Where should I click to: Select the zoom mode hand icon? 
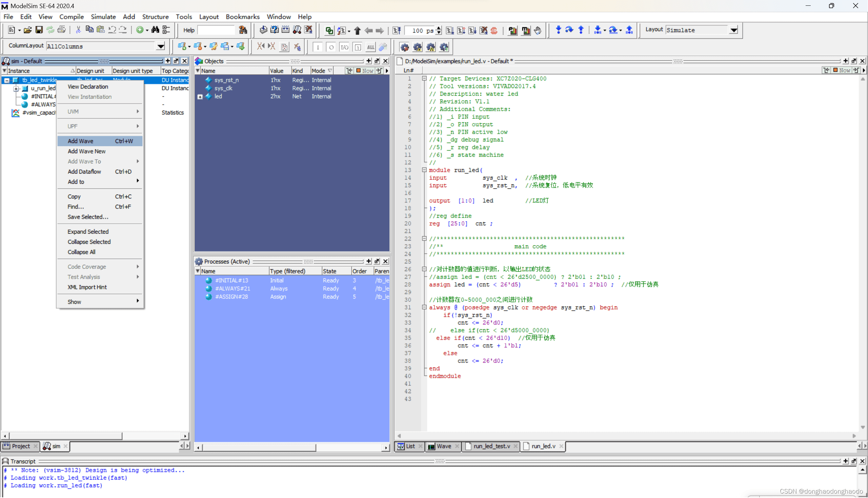pos(538,30)
